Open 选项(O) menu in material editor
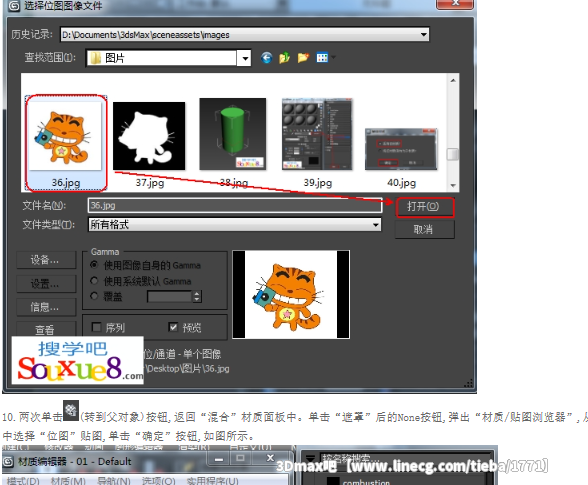The height and width of the screenshot is (485, 588). [159, 481]
